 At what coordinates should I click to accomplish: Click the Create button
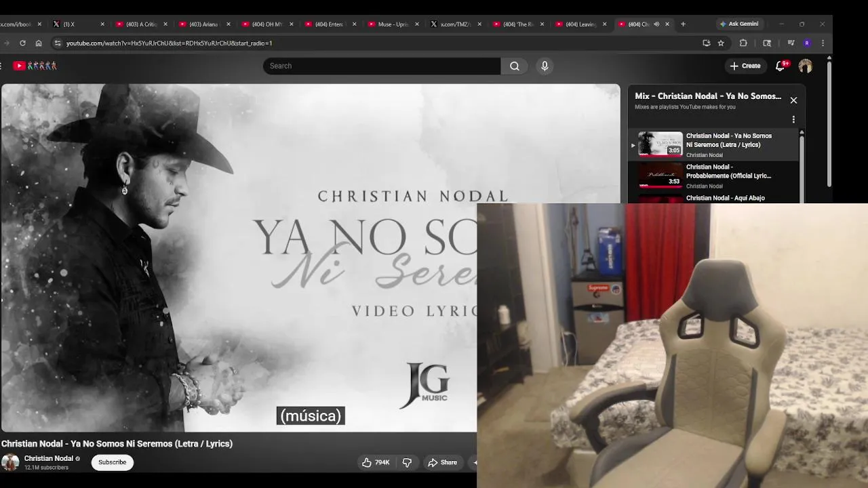[745, 66]
